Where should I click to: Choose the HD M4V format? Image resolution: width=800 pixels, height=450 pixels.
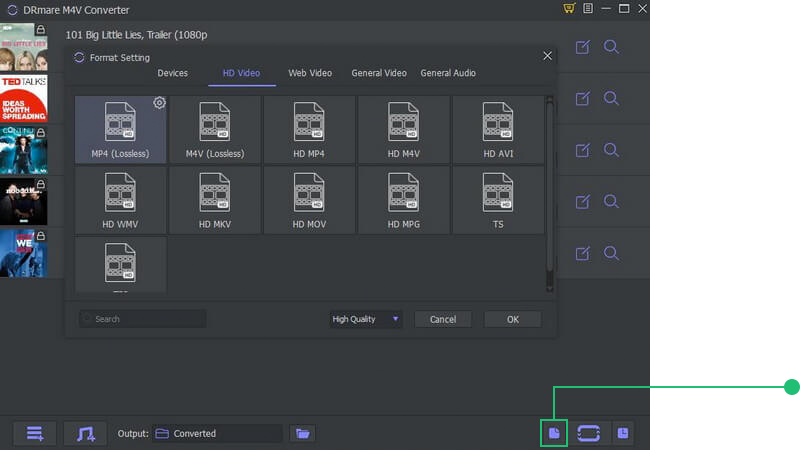(x=404, y=130)
